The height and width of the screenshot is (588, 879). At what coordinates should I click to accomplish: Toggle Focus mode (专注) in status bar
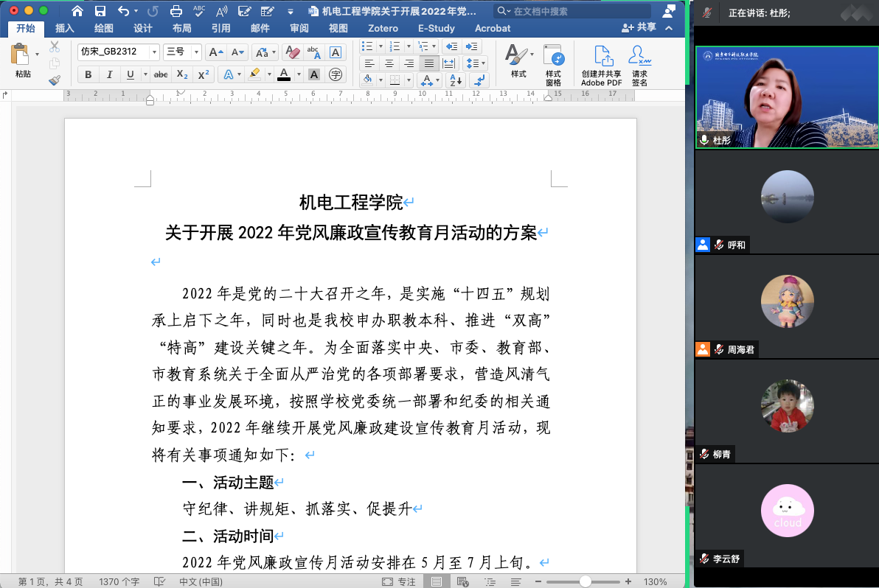(x=399, y=581)
